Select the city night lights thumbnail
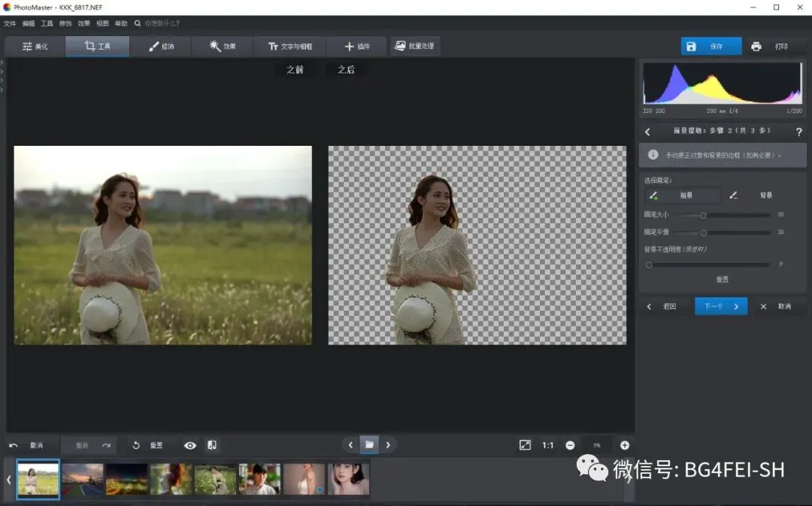The height and width of the screenshot is (506, 812). pos(126,479)
